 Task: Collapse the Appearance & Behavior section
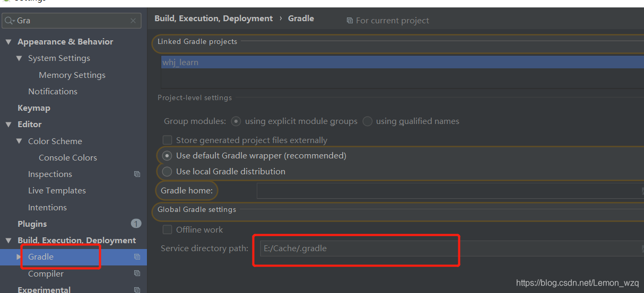pos(8,42)
